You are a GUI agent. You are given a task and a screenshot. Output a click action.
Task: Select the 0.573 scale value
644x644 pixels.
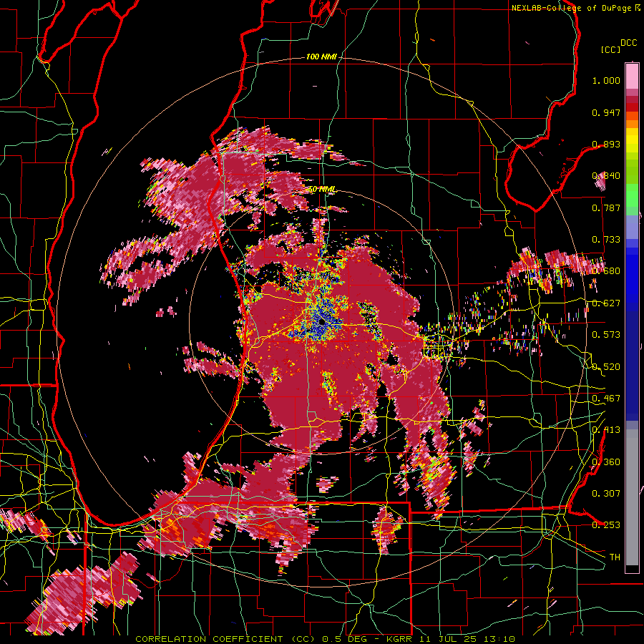pos(606,334)
